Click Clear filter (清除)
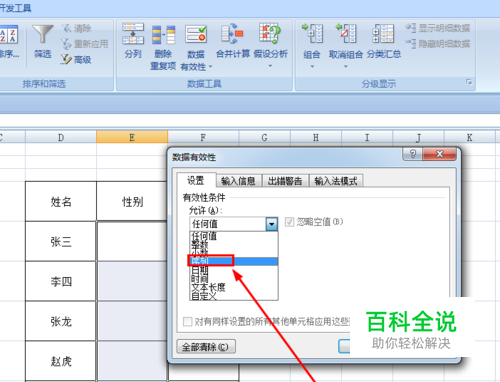This screenshot has width=500, height=382. tap(77, 29)
